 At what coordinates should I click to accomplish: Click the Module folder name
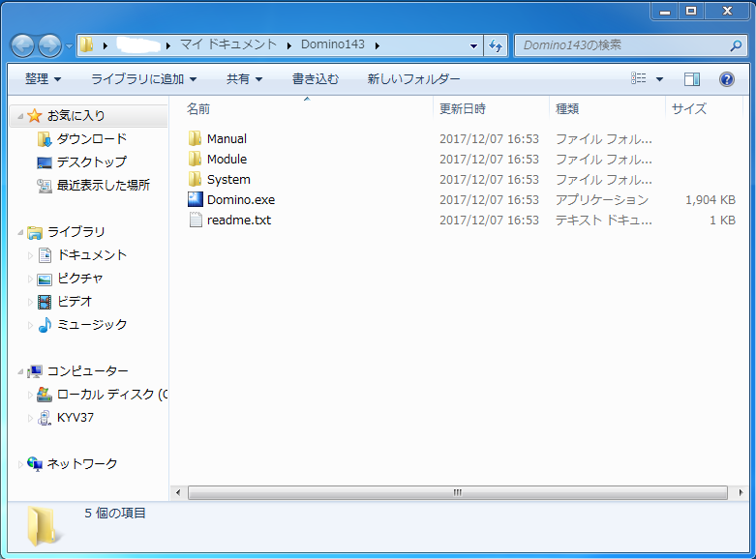[227, 159]
